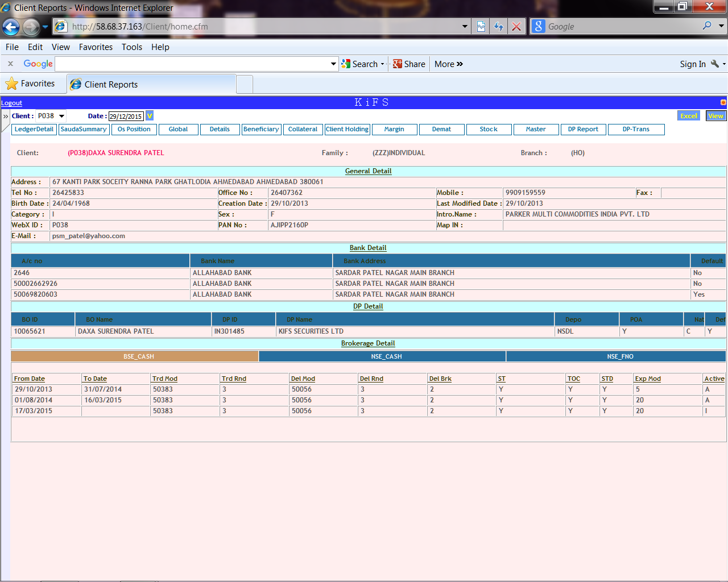
Task: Click the Logout link
Action: coord(11,103)
